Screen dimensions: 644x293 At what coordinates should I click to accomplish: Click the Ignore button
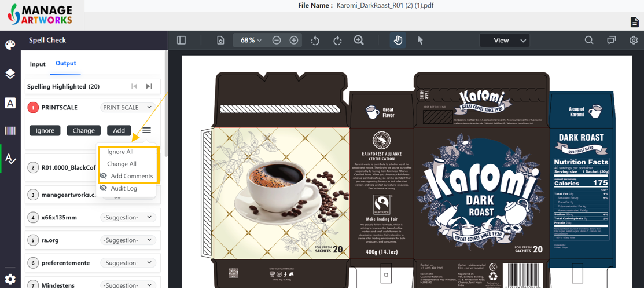45,130
